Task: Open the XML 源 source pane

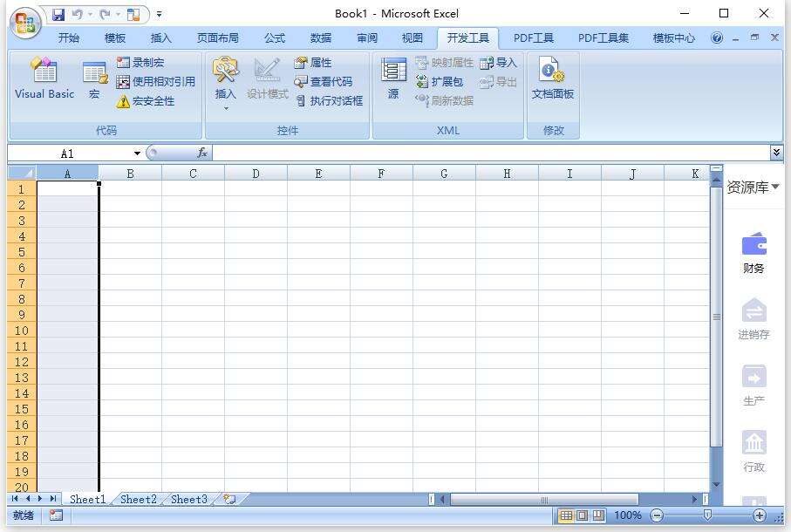Action: (x=393, y=78)
